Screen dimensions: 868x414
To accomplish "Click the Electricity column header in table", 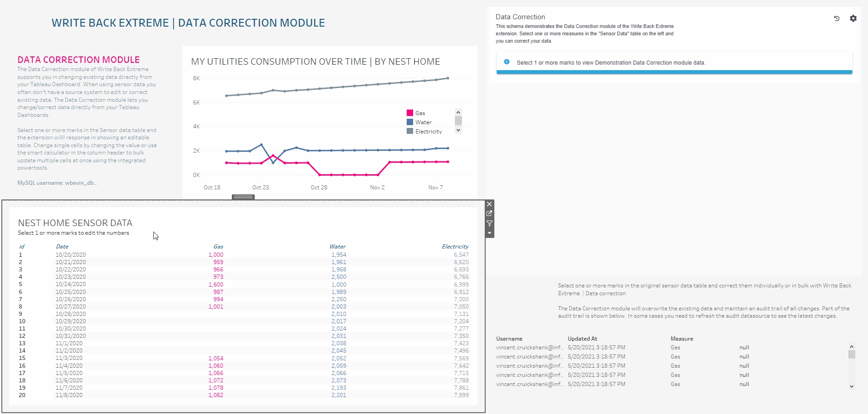I will coord(455,247).
